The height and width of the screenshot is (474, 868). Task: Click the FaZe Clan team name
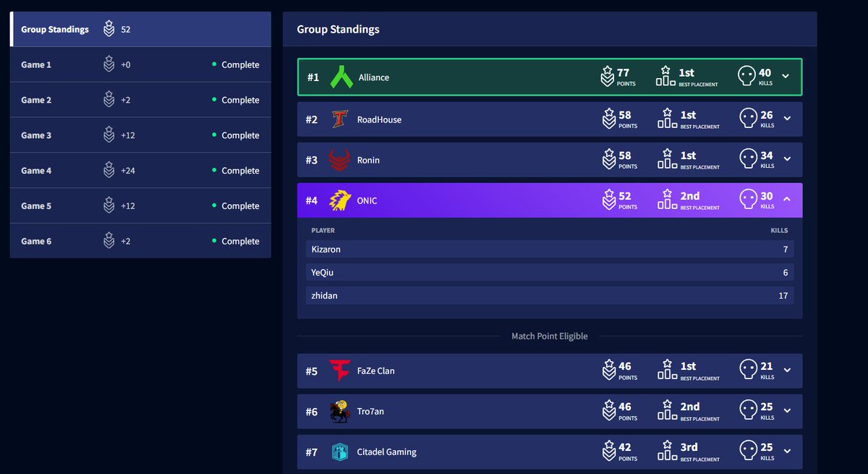pyautogui.click(x=376, y=371)
